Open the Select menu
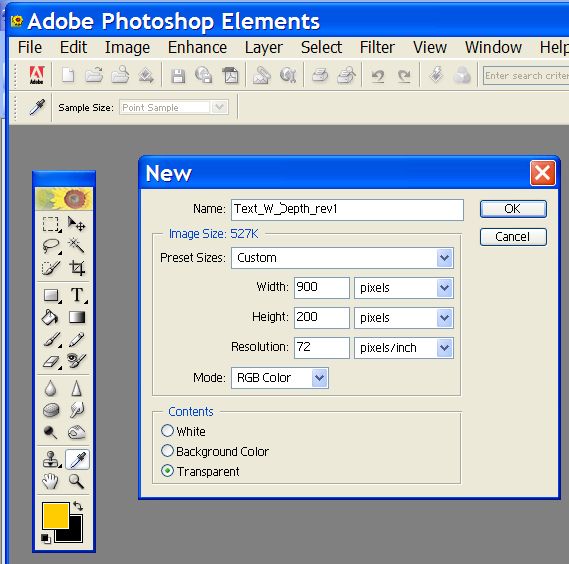The width and height of the screenshot is (569, 564). tap(322, 47)
